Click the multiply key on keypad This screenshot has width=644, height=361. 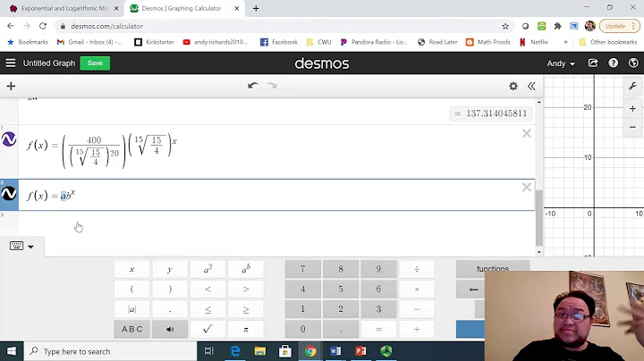tap(417, 290)
